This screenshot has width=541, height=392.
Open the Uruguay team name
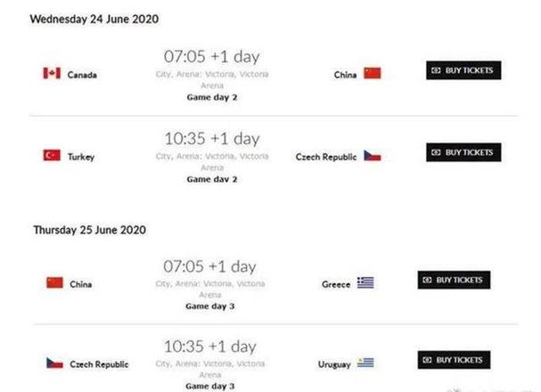(x=334, y=364)
